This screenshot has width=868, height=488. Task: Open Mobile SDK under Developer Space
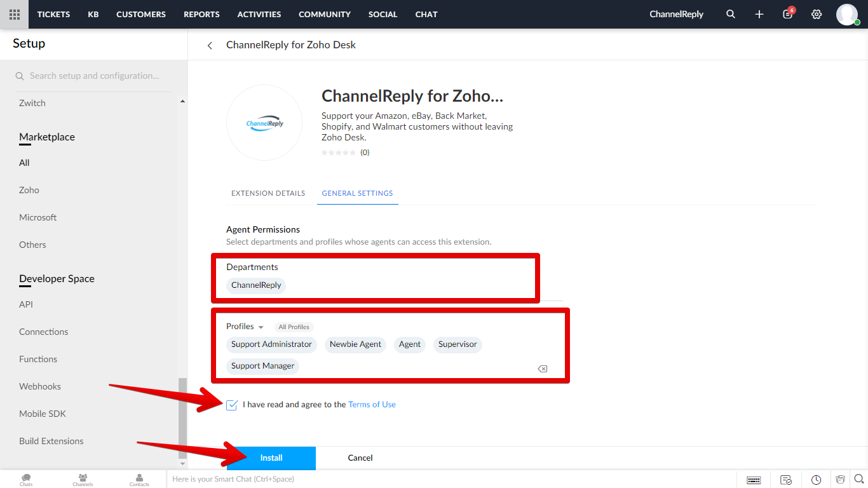pyautogui.click(x=43, y=414)
